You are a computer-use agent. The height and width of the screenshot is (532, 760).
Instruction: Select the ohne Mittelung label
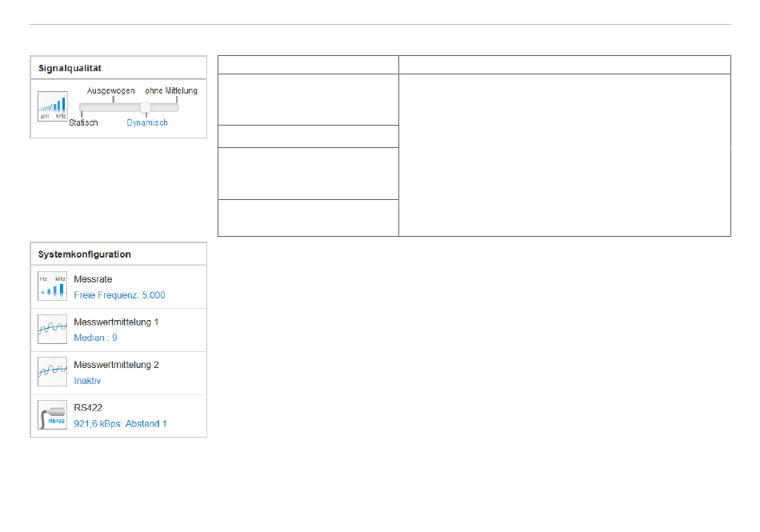point(171,90)
